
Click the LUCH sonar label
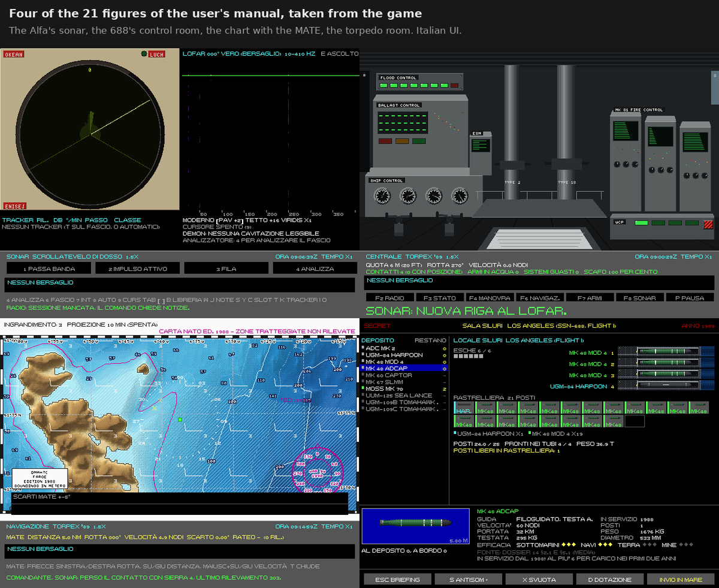[156, 55]
